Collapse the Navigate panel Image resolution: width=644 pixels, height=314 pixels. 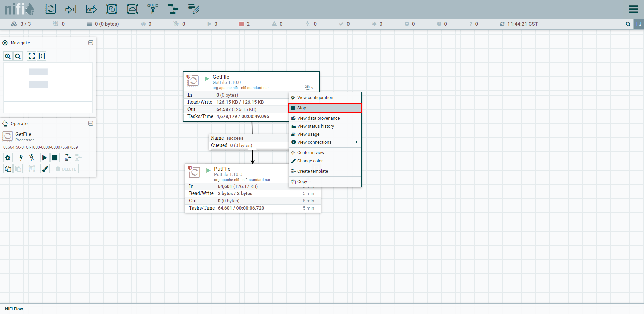tap(91, 43)
